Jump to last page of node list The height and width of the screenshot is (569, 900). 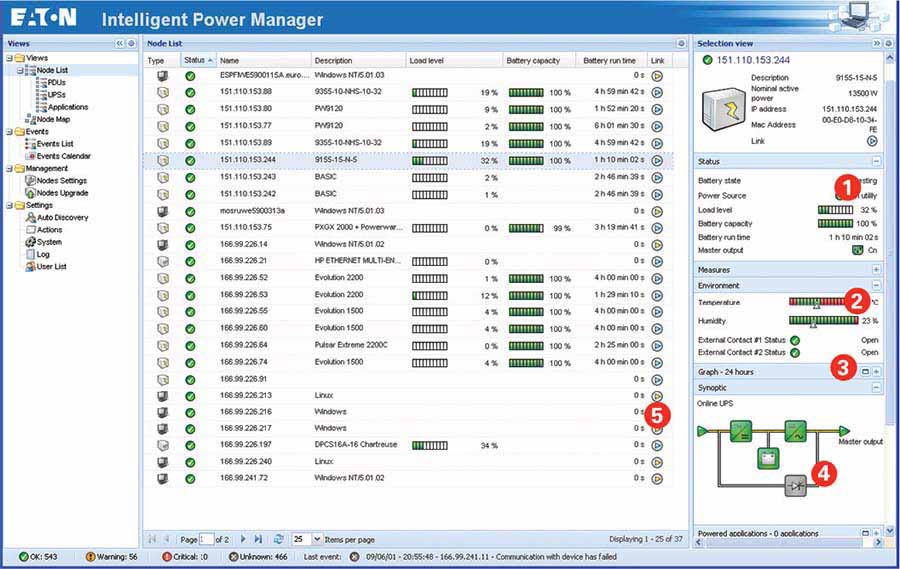pos(258,539)
